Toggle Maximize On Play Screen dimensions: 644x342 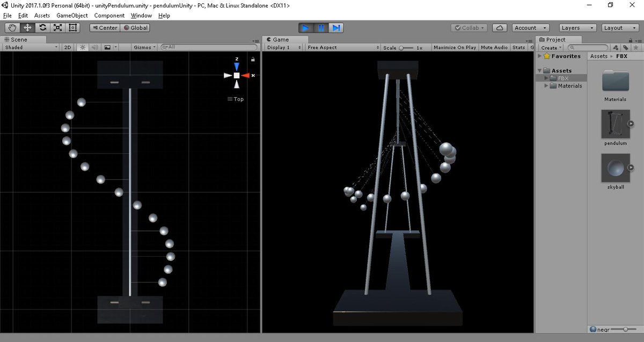point(455,47)
